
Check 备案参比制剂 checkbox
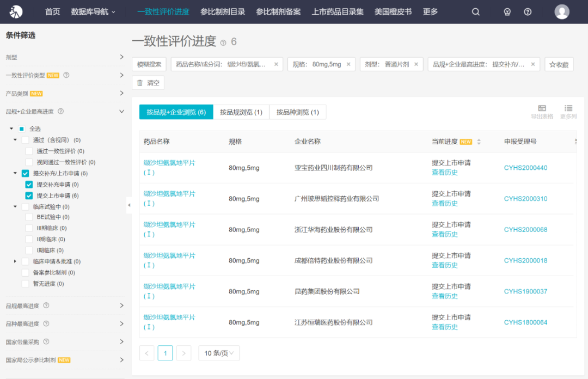26,272
